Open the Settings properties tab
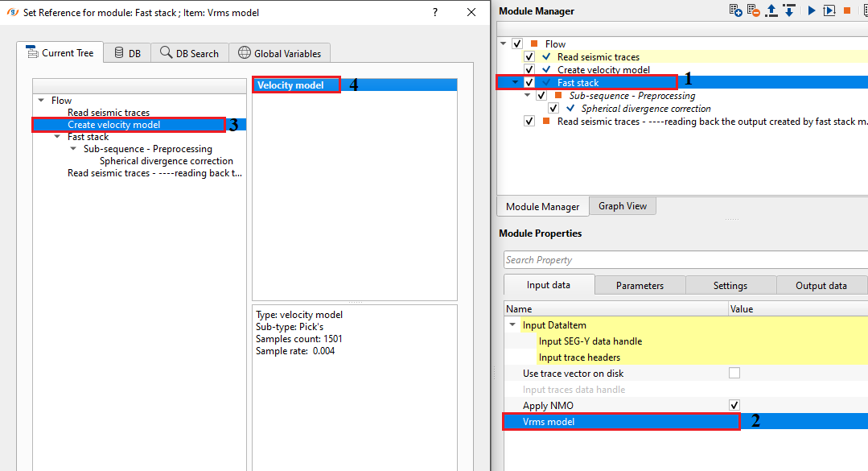The image size is (868, 471). click(x=730, y=285)
